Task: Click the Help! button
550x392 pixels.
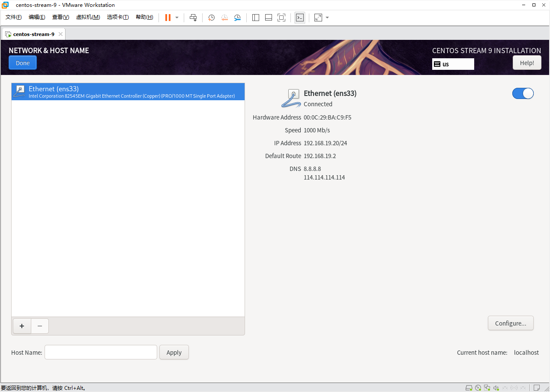Action: tap(527, 63)
